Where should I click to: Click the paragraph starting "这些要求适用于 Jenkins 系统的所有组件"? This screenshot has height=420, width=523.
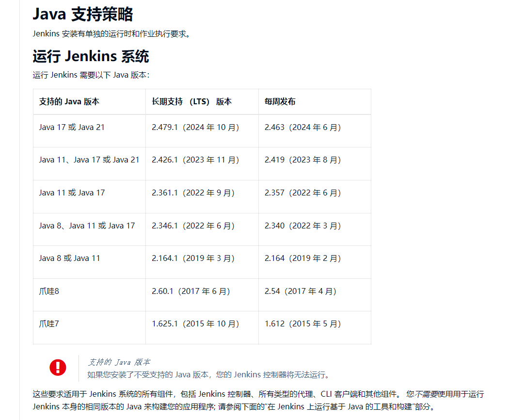(258, 400)
